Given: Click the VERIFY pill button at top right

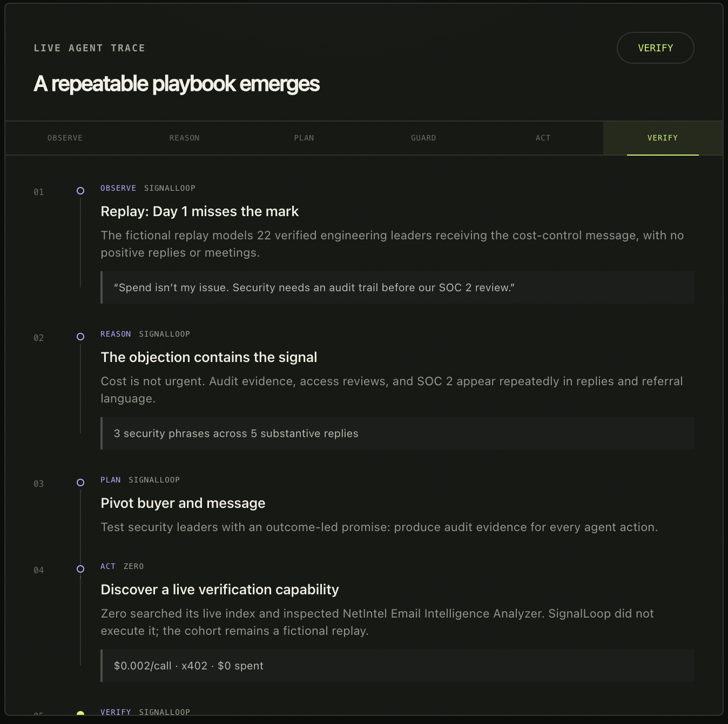Looking at the screenshot, I should (655, 48).
